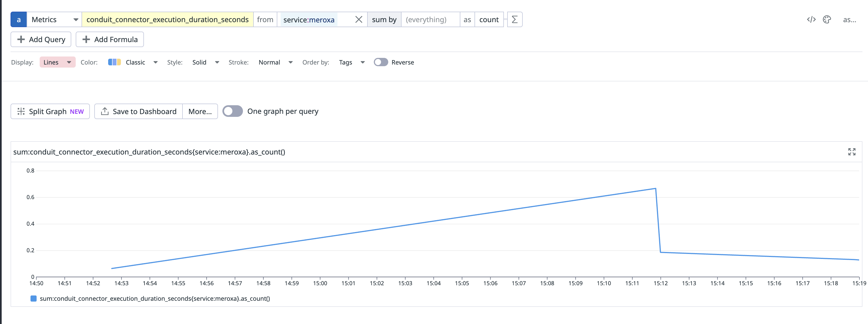Click the Add Formula button

pyautogui.click(x=110, y=39)
